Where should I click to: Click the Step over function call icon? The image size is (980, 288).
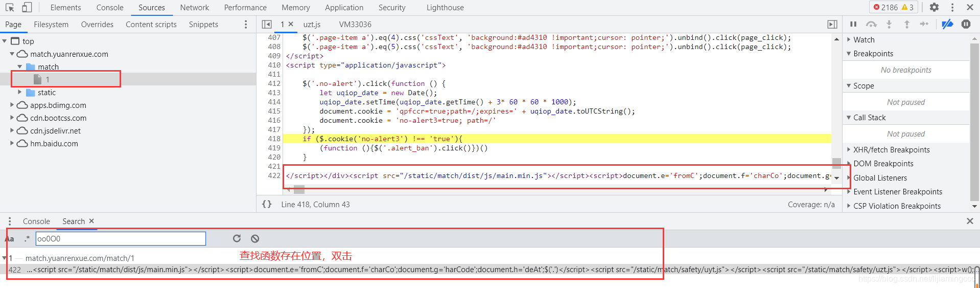coord(871,24)
